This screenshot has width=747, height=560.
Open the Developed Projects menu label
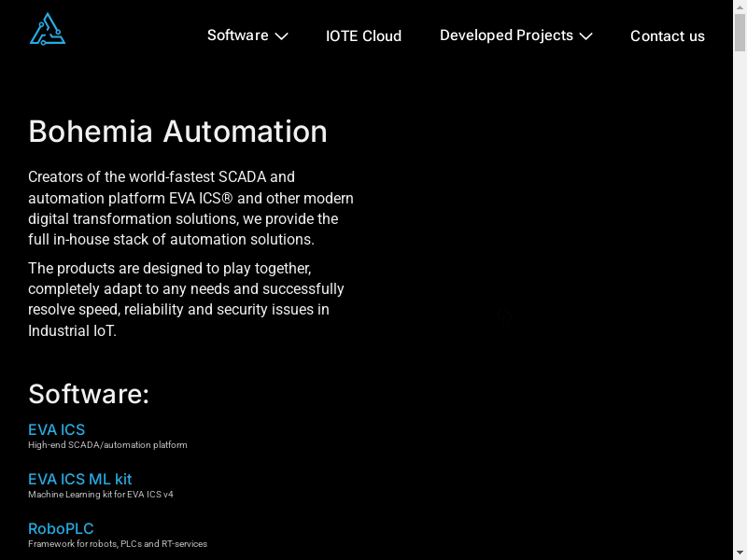506,35
